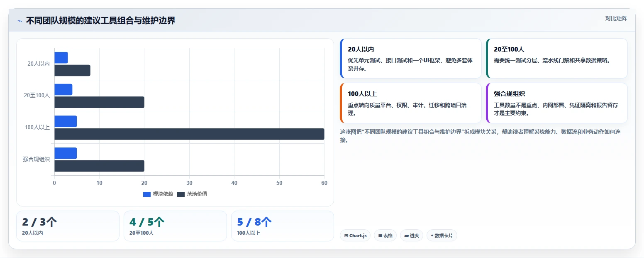Select the 数据卡片 tag
Screen dimensions: 644x258
tap(442, 236)
